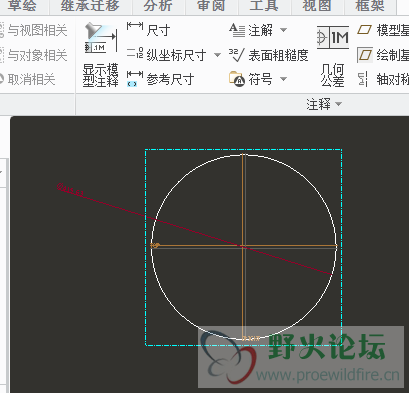Viewport: 409px width, 393px height.
Task: Select the 参考尺寸 tool
Action: click(161, 79)
